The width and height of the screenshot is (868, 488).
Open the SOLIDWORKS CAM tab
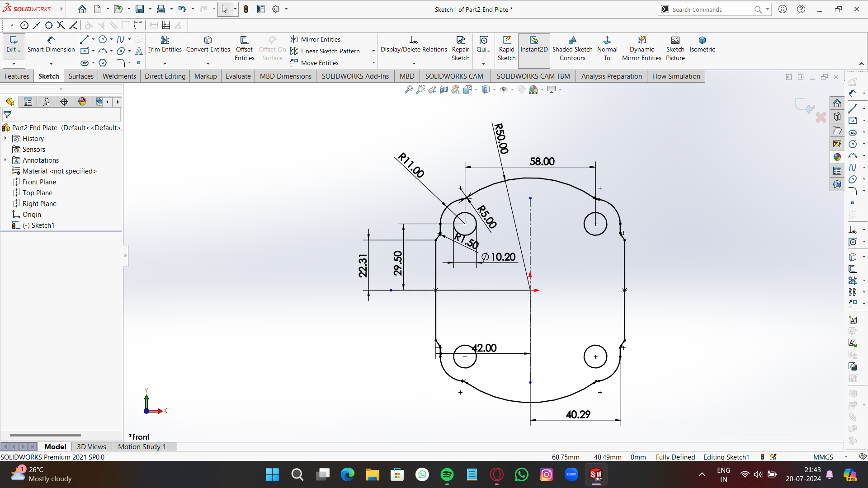coord(454,76)
